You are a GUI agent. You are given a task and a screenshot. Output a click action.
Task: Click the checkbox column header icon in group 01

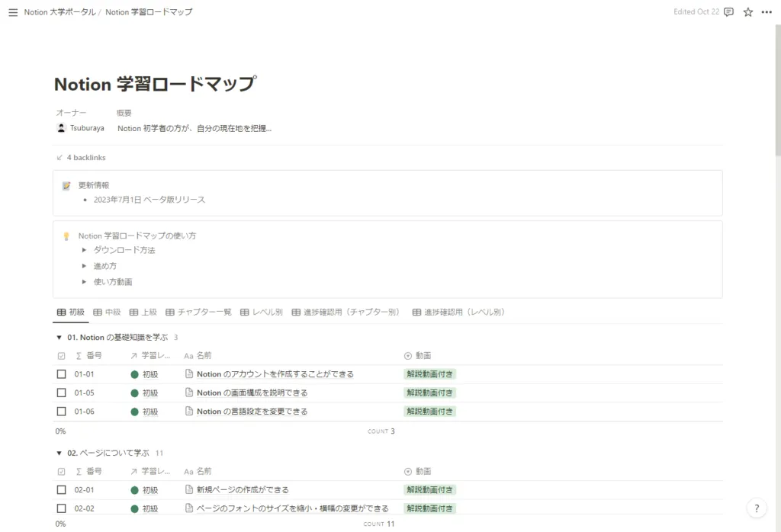point(61,356)
